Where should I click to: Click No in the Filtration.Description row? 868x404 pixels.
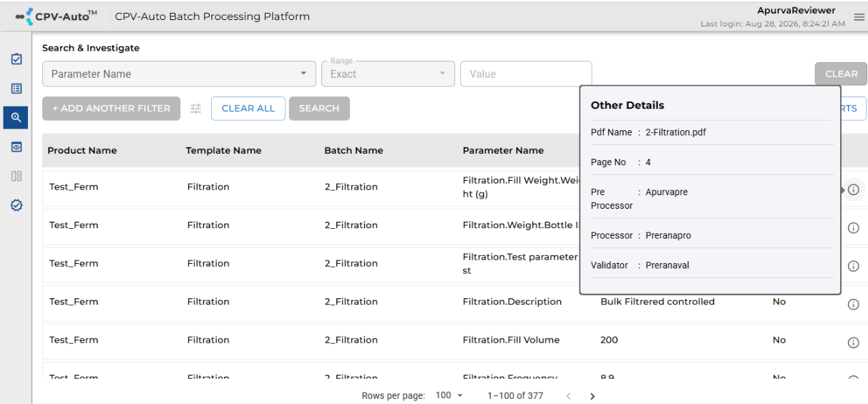(779, 302)
